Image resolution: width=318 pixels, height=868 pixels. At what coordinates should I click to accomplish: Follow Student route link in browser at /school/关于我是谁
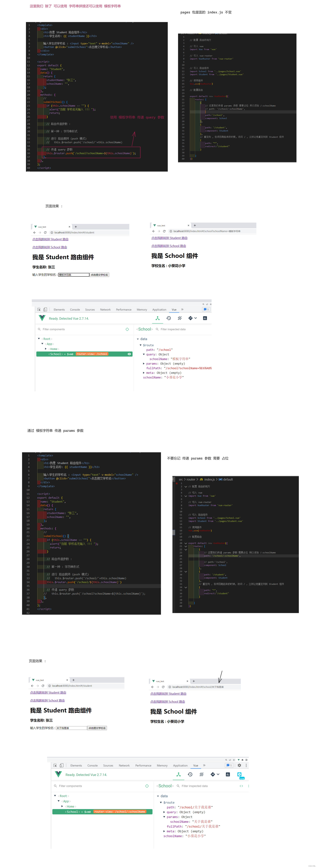(168, 694)
